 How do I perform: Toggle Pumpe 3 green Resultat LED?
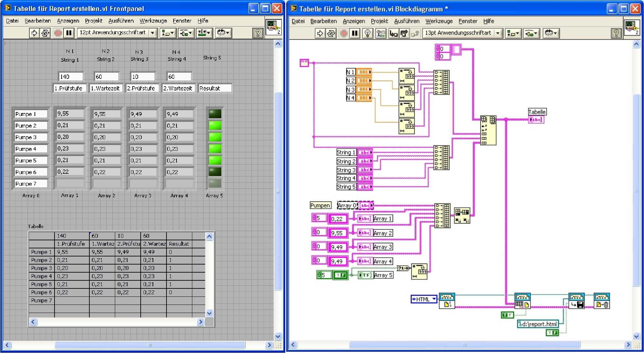point(215,137)
